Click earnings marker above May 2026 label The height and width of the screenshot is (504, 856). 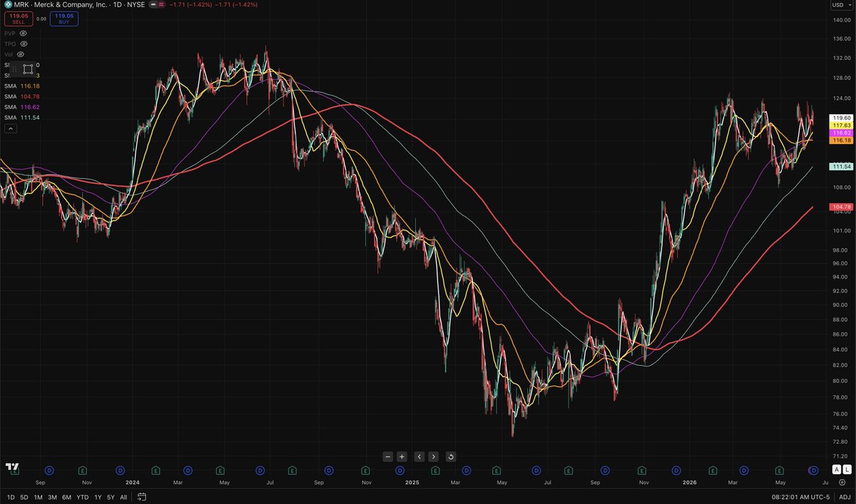(780, 470)
